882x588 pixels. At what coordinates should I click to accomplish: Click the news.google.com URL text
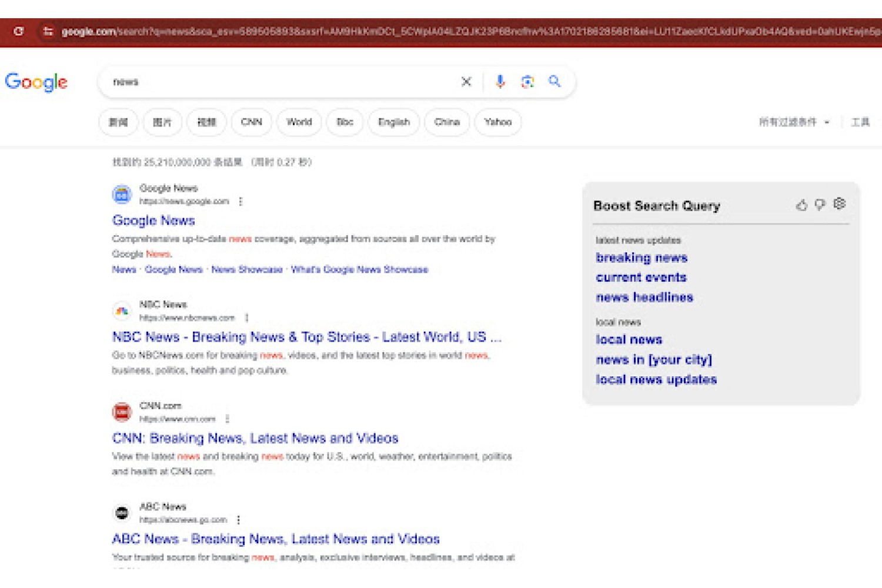pos(184,202)
